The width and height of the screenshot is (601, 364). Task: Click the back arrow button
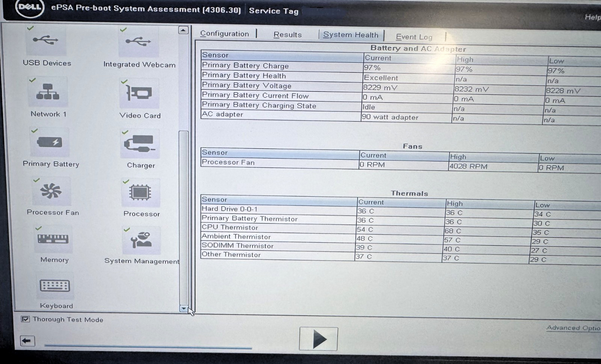(x=27, y=341)
